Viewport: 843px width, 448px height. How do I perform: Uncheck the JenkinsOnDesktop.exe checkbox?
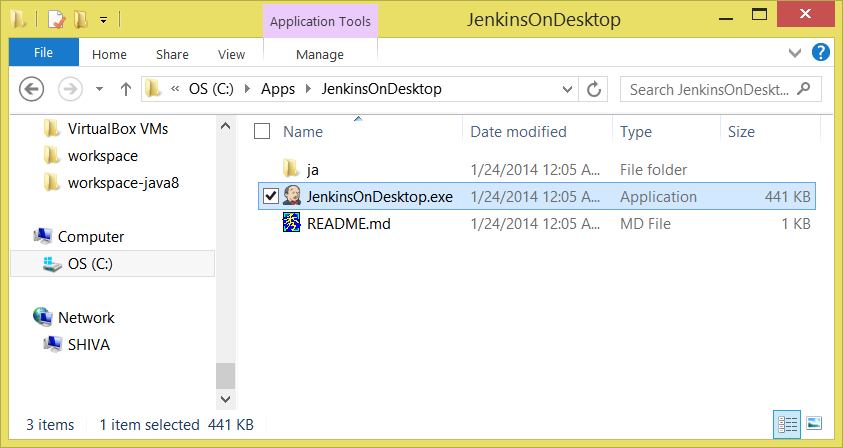pos(270,196)
